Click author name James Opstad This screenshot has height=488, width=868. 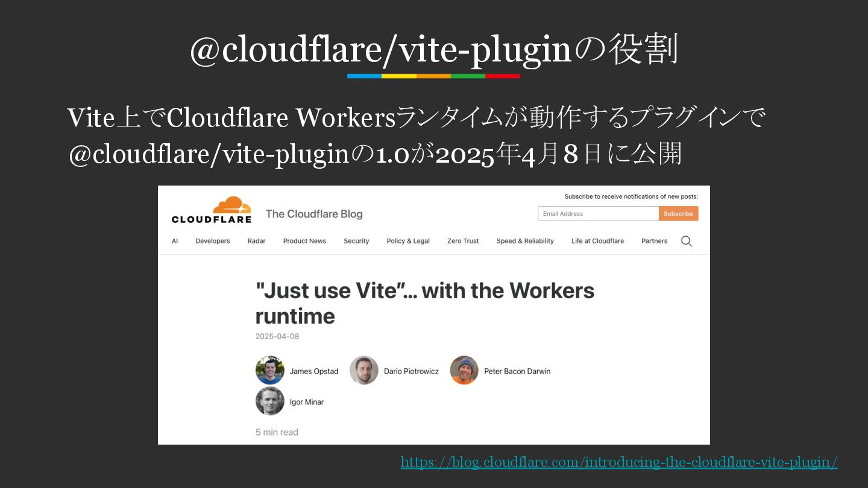314,371
